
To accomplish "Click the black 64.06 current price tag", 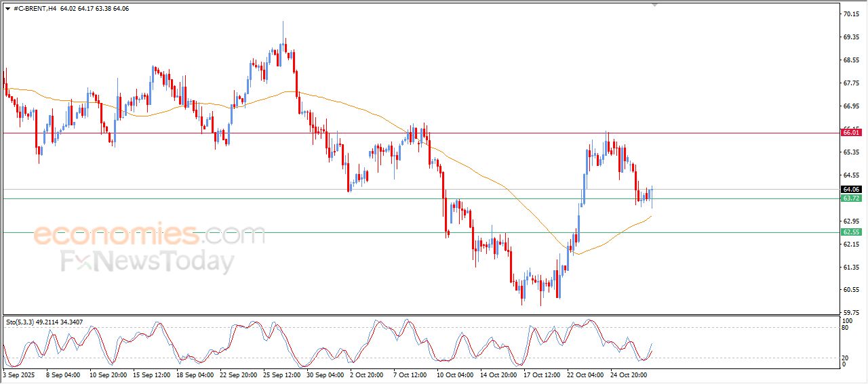I will pyautogui.click(x=850, y=189).
